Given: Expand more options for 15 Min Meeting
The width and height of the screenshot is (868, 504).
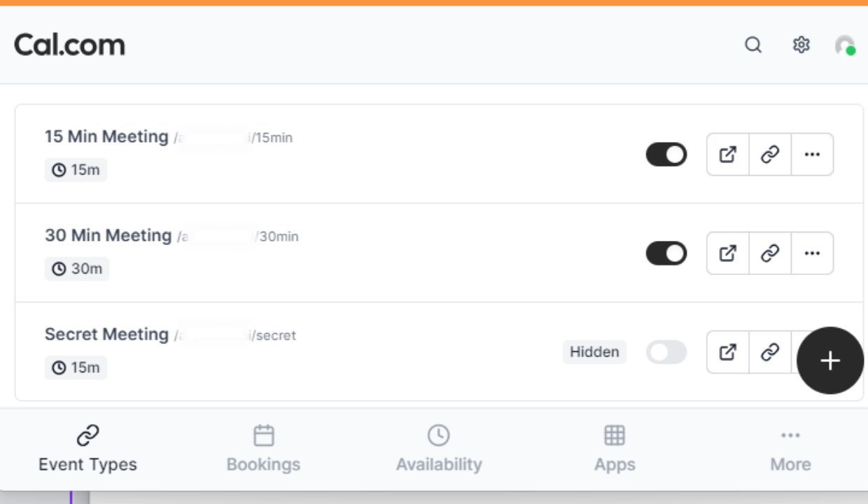Looking at the screenshot, I should click(x=812, y=155).
